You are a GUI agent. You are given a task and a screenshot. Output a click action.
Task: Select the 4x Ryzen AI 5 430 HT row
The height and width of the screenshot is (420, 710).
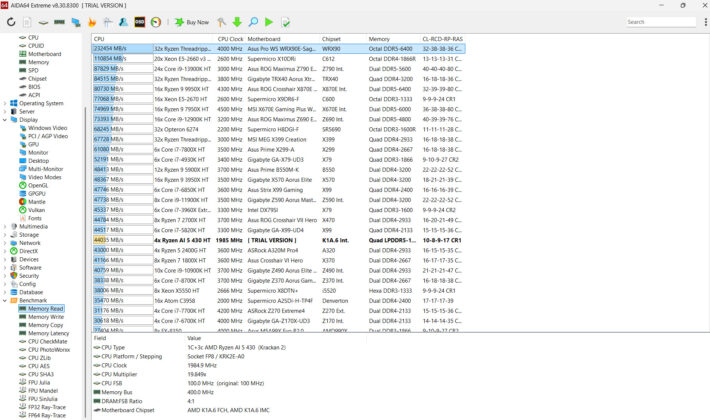coord(278,240)
